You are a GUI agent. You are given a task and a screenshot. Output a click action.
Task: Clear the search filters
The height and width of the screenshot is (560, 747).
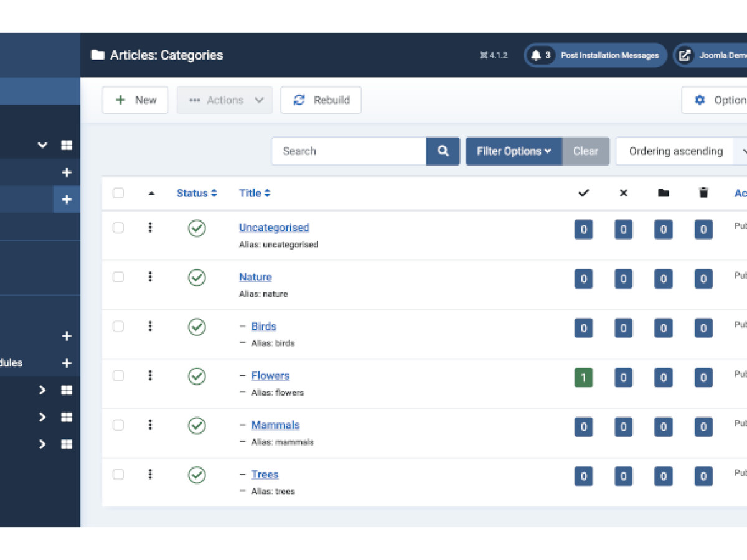[586, 151]
